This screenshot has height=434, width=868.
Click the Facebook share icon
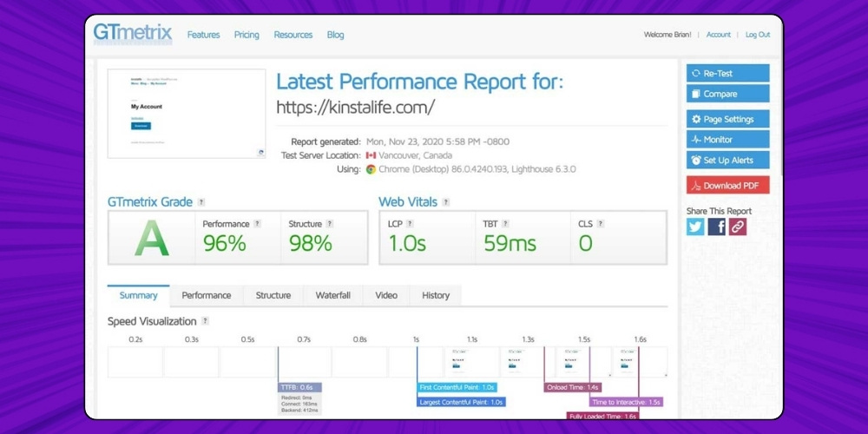716,227
